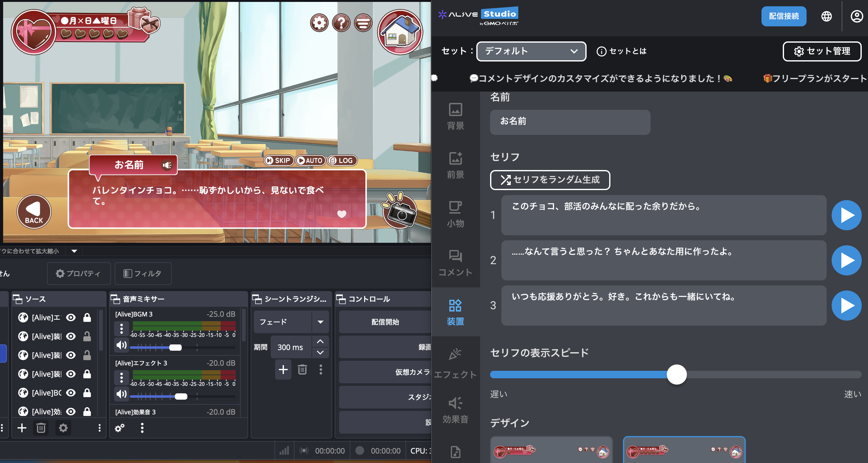The image size is (868, 463).
Task: Click the セリフの表示スピード slider handle
Action: click(x=676, y=374)
